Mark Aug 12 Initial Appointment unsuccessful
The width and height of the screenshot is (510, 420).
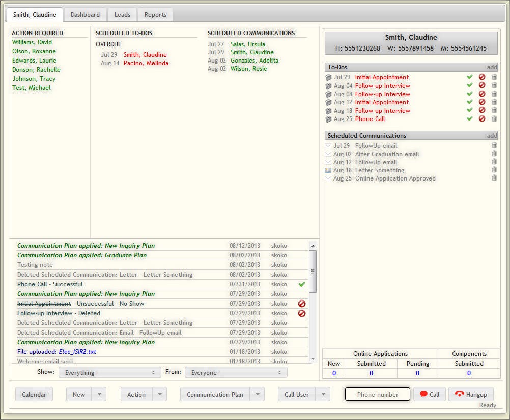[x=482, y=102]
